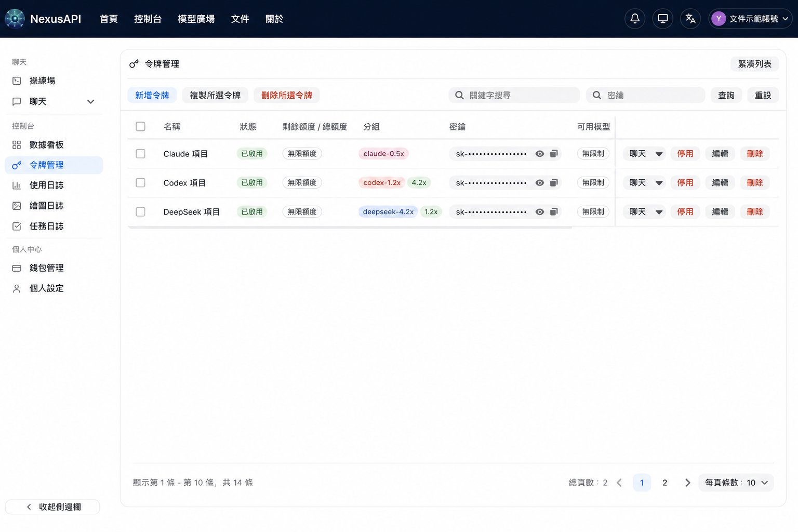The width and height of the screenshot is (798, 532).
Task: Open the notifications bell
Action: coord(635,19)
